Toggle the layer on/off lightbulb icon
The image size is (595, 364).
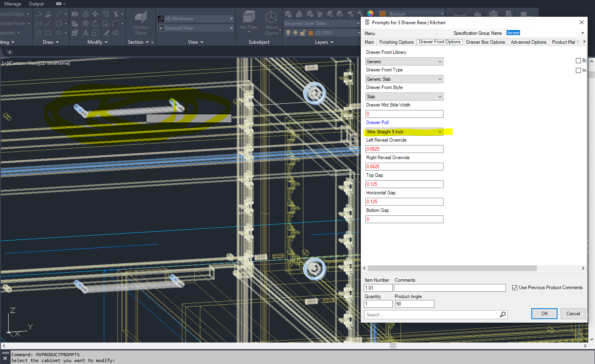288,33
